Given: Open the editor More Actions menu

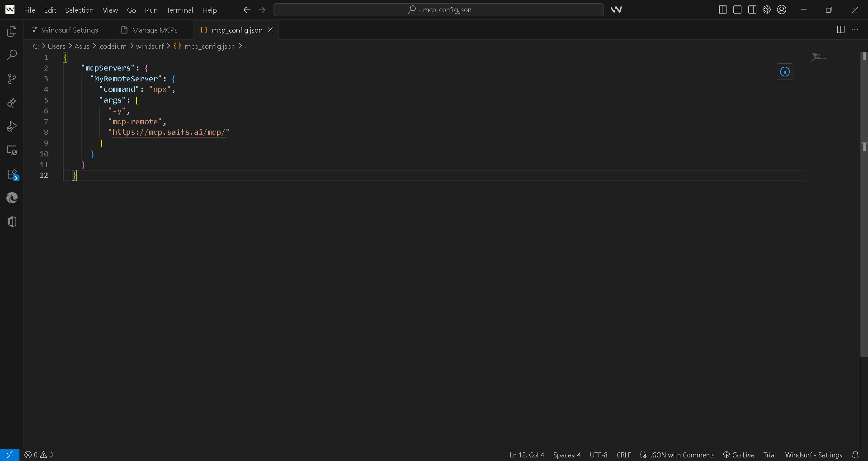Looking at the screenshot, I should coord(855,30).
